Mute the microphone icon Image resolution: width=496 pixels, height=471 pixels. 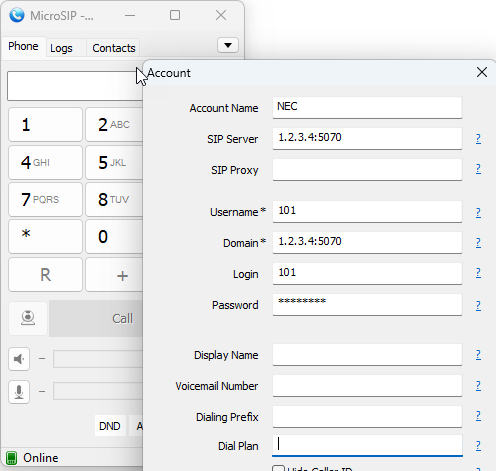tap(19, 392)
